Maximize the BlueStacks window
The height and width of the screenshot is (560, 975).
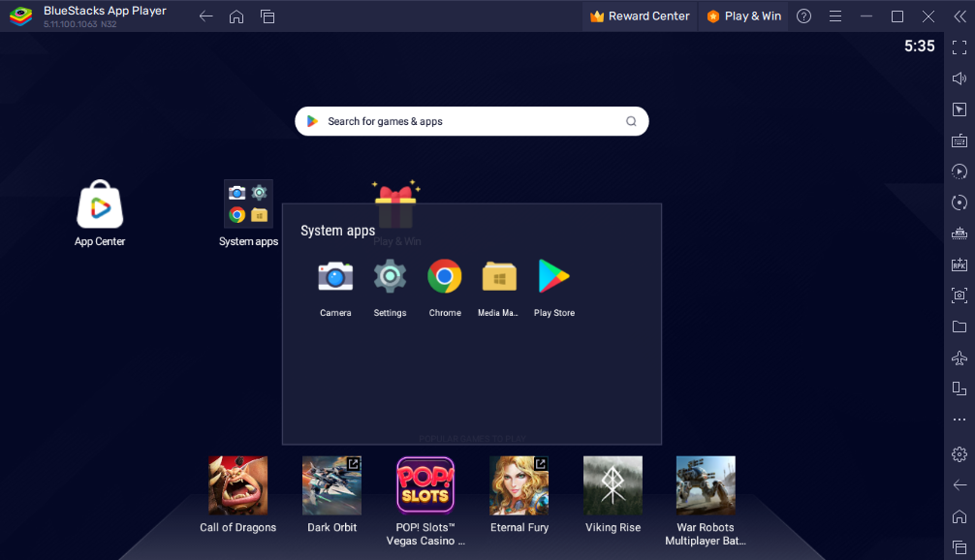(897, 16)
